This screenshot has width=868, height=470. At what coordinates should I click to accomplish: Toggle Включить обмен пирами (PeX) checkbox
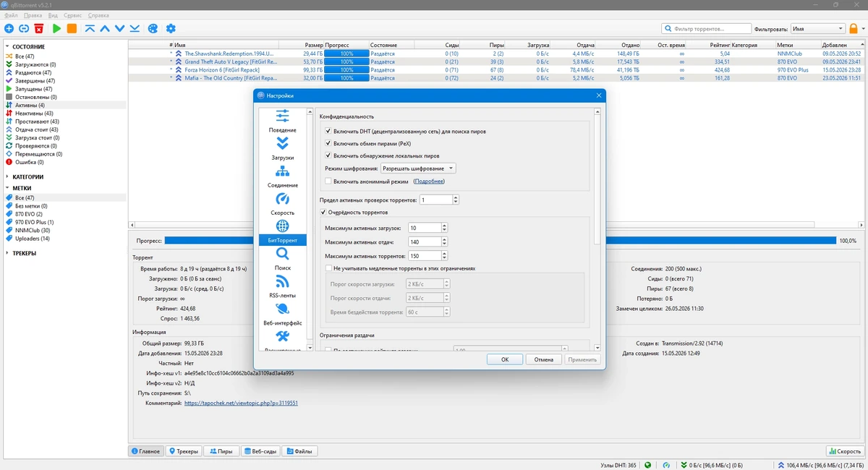[328, 143]
